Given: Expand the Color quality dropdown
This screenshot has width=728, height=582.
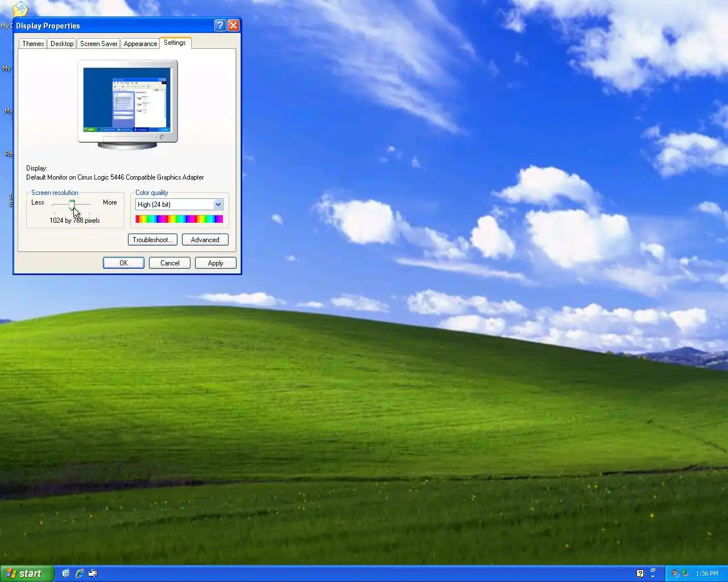Looking at the screenshot, I should 218,205.
